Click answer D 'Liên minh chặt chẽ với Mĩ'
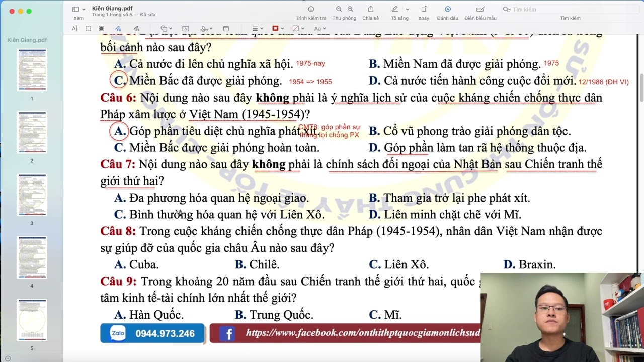This screenshot has height=362, width=644. 445,215
